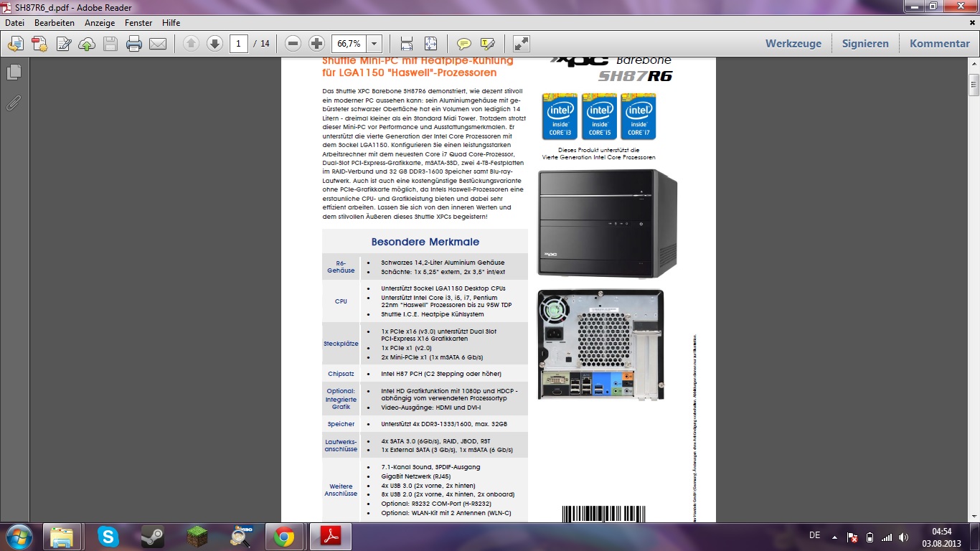The image size is (980, 551).
Task: Click the 66,7% zoom value field
Action: tap(349, 44)
